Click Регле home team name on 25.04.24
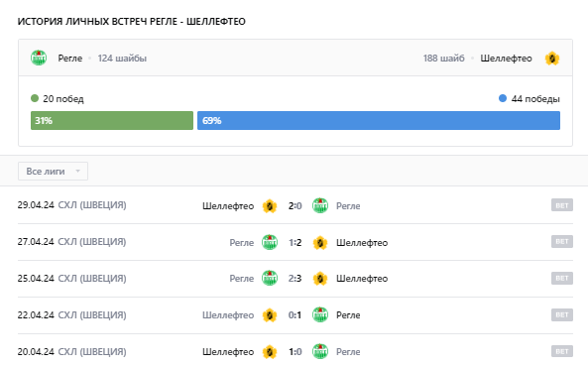This screenshot has width=588, height=367. click(242, 279)
